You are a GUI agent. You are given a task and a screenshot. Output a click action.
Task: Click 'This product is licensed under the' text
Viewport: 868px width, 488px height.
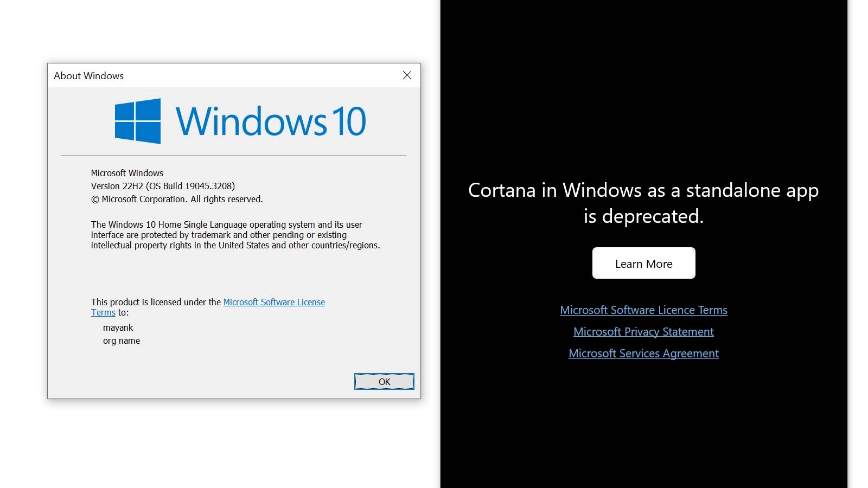pyautogui.click(x=156, y=302)
